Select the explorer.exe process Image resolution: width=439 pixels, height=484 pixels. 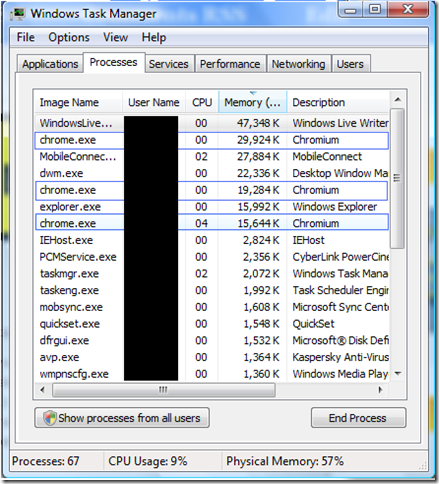click(212, 207)
